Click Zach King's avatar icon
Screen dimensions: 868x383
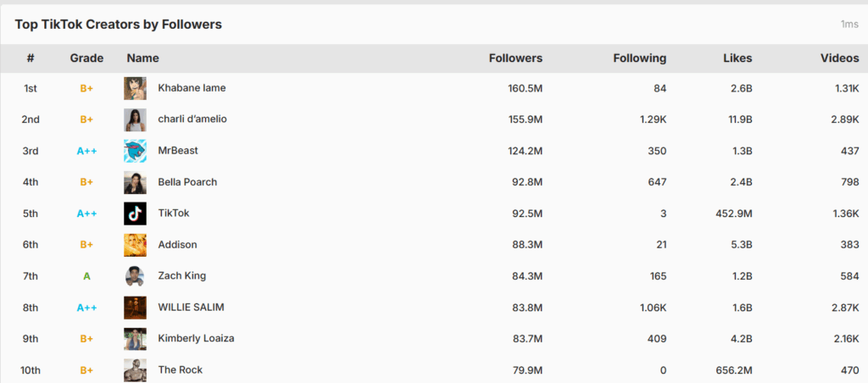[135, 276]
